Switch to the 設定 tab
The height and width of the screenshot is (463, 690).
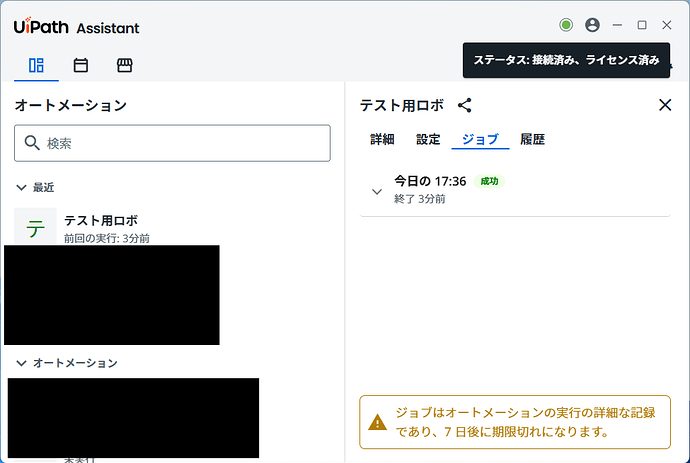click(x=428, y=140)
